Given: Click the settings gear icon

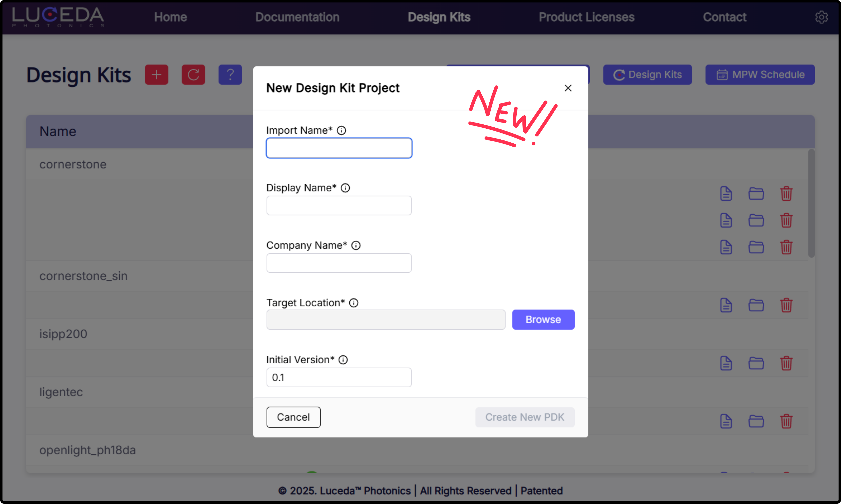Looking at the screenshot, I should [821, 17].
